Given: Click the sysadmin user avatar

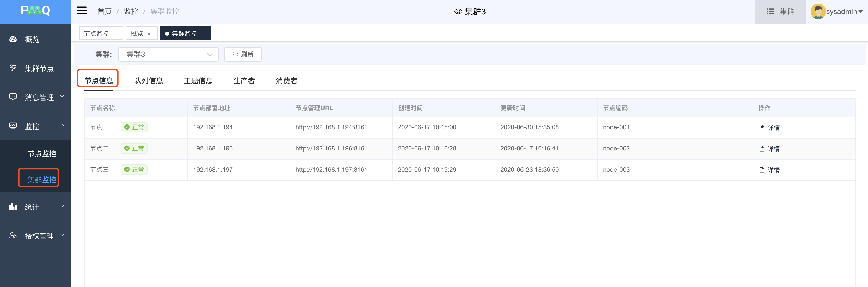Looking at the screenshot, I should pyautogui.click(x=818, y=11).
